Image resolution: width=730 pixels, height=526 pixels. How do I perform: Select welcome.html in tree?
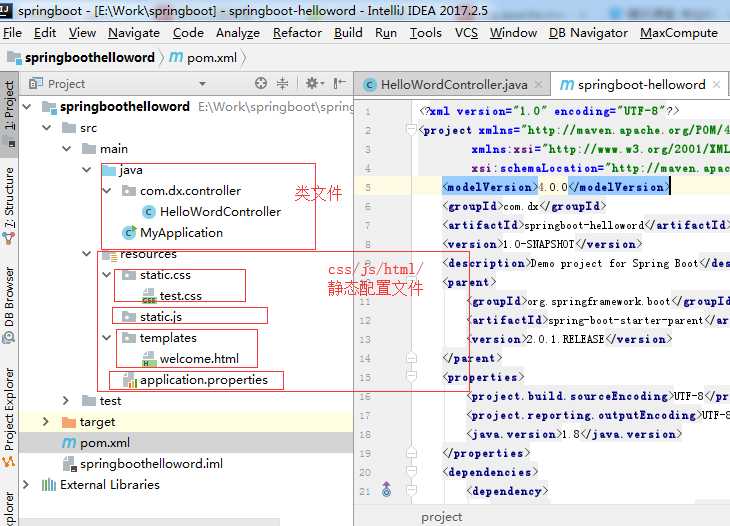pos(199,359)
